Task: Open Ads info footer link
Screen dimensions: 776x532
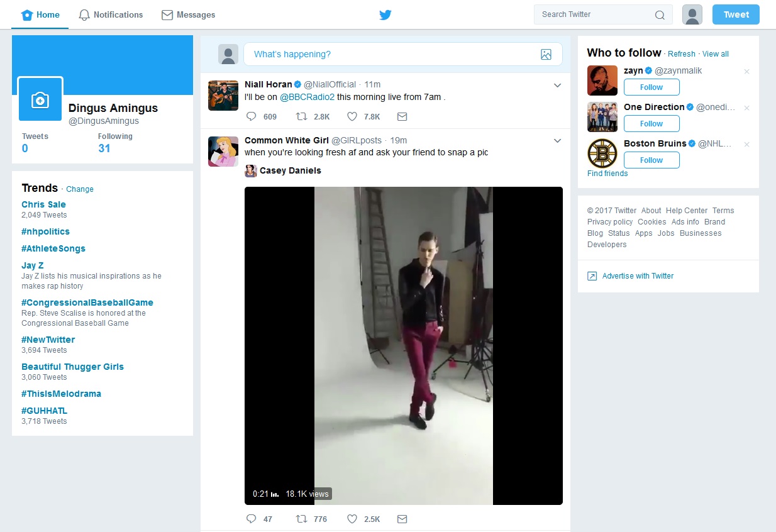Action: [685, 222]
